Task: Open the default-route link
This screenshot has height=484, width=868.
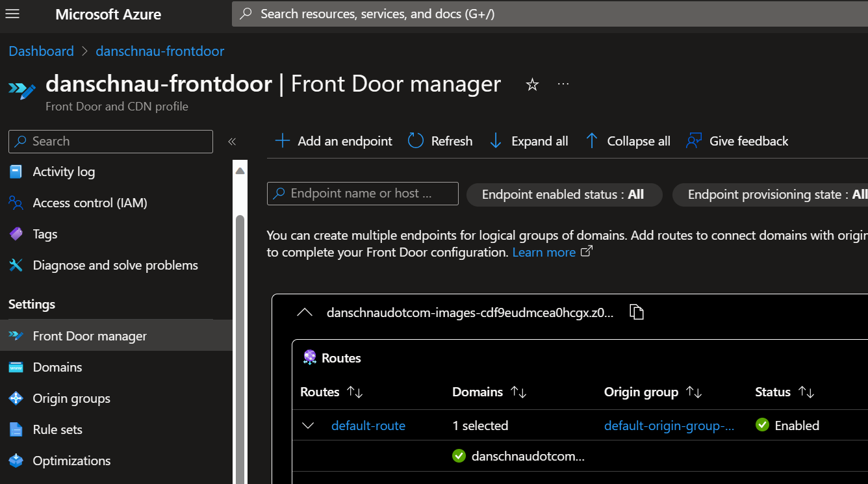Action: (x=368, y=426)
